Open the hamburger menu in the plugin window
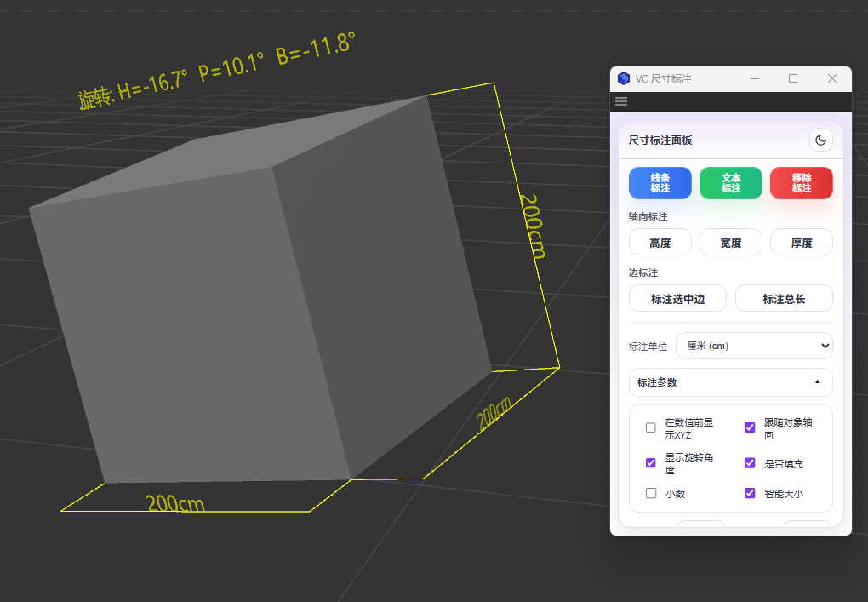This screenshot has height=602, width=868. coord(621,101)
